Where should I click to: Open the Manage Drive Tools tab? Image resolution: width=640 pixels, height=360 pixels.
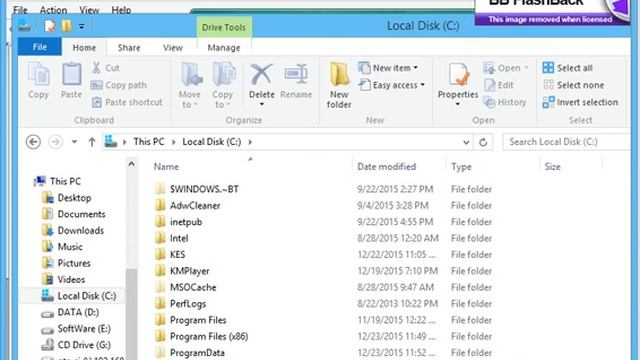pos(224,47)
